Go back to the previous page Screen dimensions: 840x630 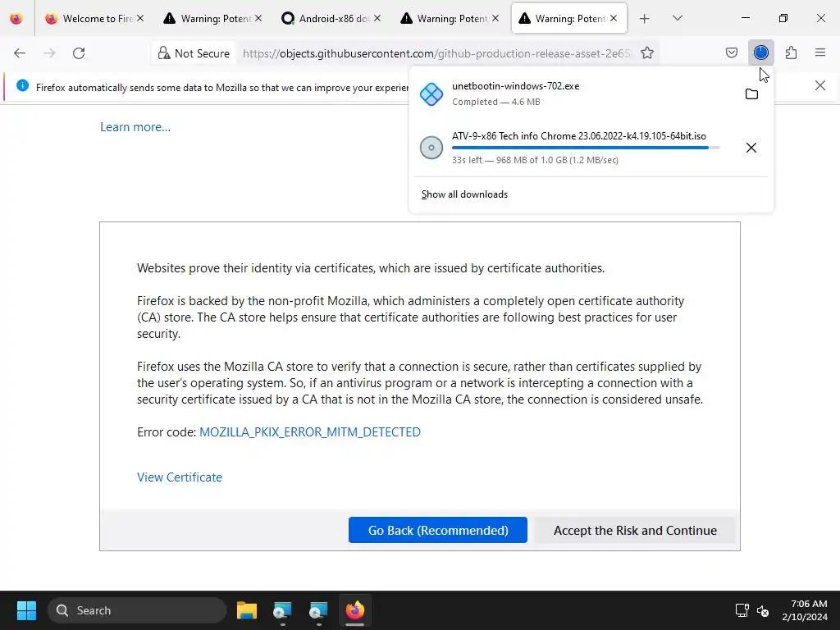(20, 53)
